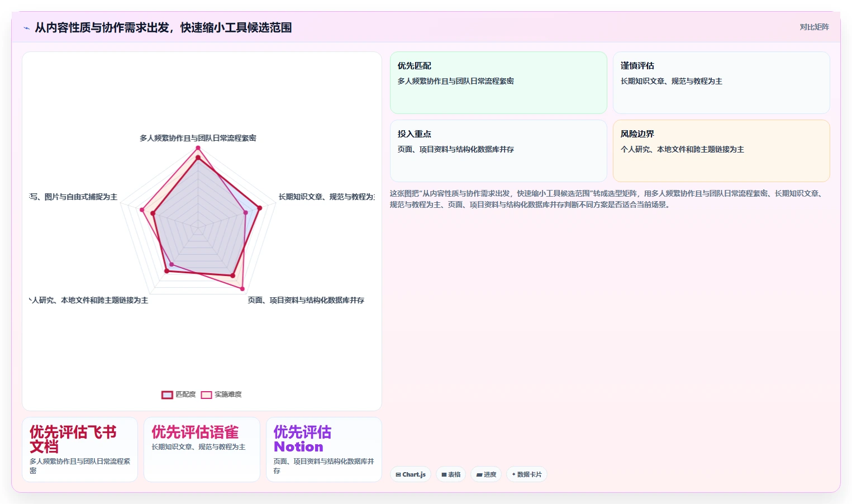Screen dimensions: 852x504
Task: Toggle the 匹配度 legend swatch
Action: coord(167,395)
